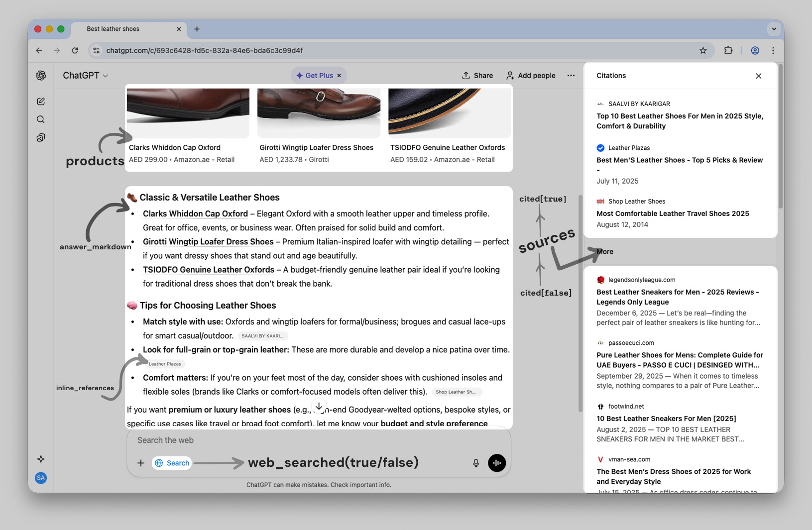Open dictation with the microphone icon
The height and width of the screenshot is (530, 812).
[x=475, y=463]
